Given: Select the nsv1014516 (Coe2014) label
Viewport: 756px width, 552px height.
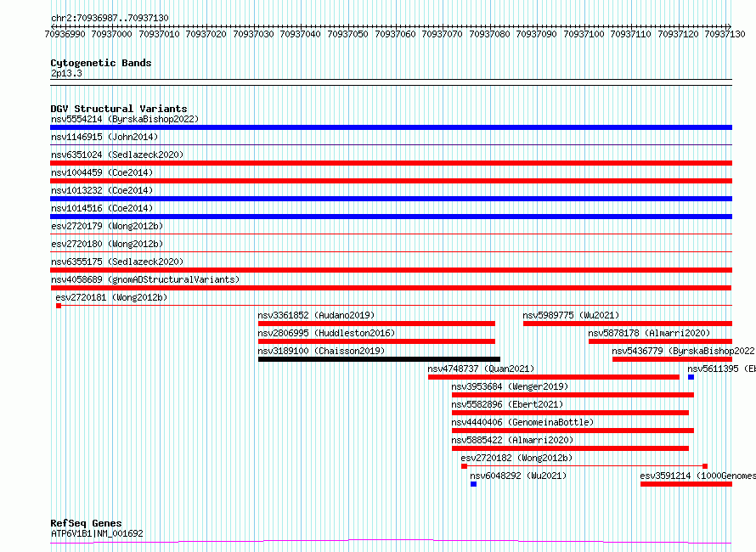Looking at the screenshot, I should (x=102, y=208).
